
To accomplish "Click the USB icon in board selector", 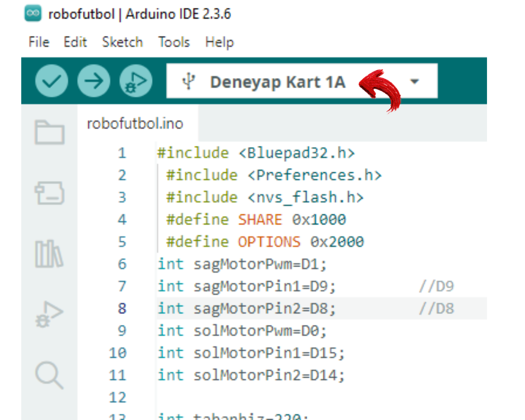I will [x=188, y=81].
